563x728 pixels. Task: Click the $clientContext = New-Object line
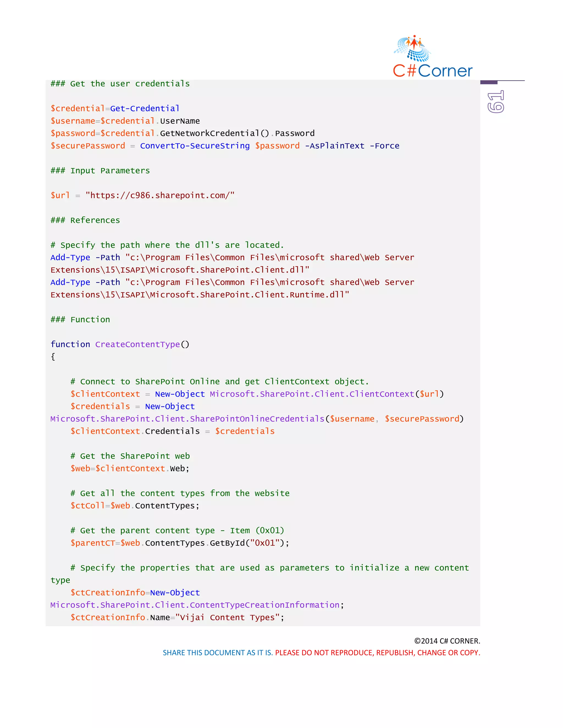point(257,394)
